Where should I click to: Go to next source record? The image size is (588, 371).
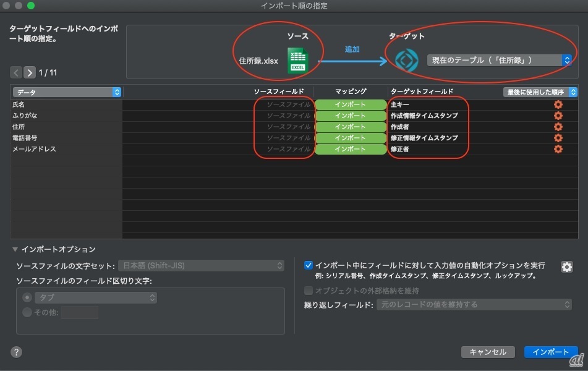[30, 72]
